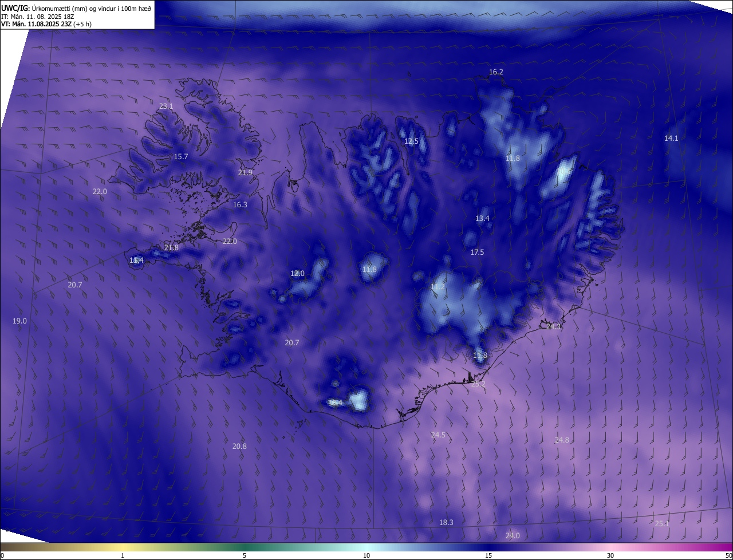Click the 24.0 value above the color bar
The height and width of the screenshot is (560, 733).
(x=513, y=536)
